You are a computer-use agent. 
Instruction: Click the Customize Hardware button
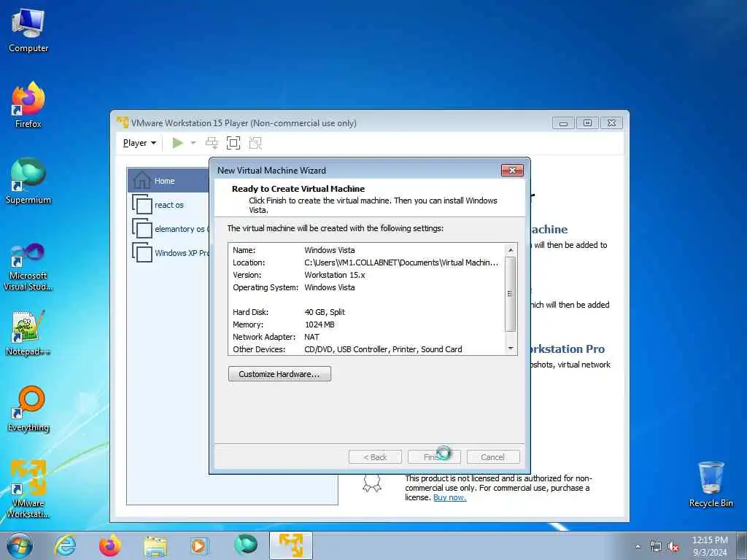click(279, 374)
